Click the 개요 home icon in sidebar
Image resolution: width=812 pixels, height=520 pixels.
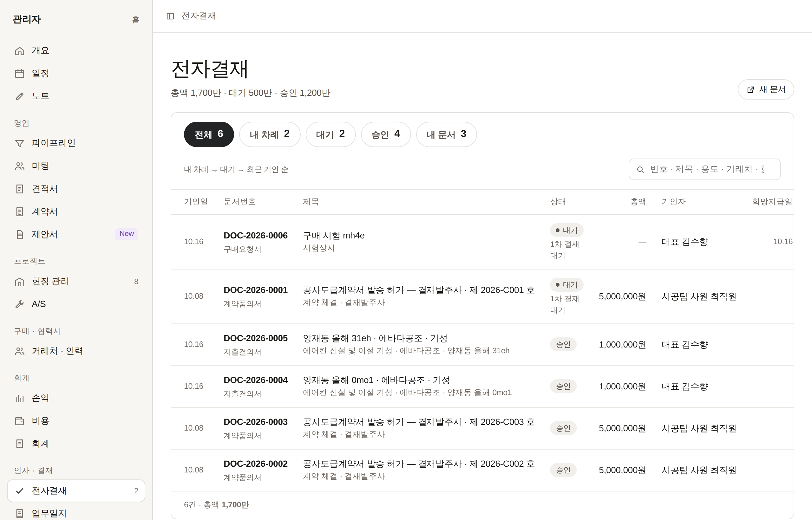point(20,51)
